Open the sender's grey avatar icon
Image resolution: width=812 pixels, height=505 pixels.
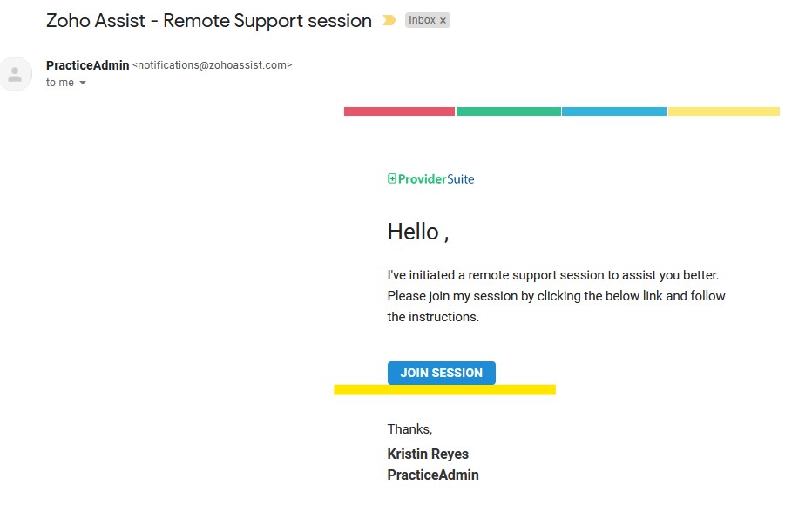pyautogui.click(x=15, y=74)
